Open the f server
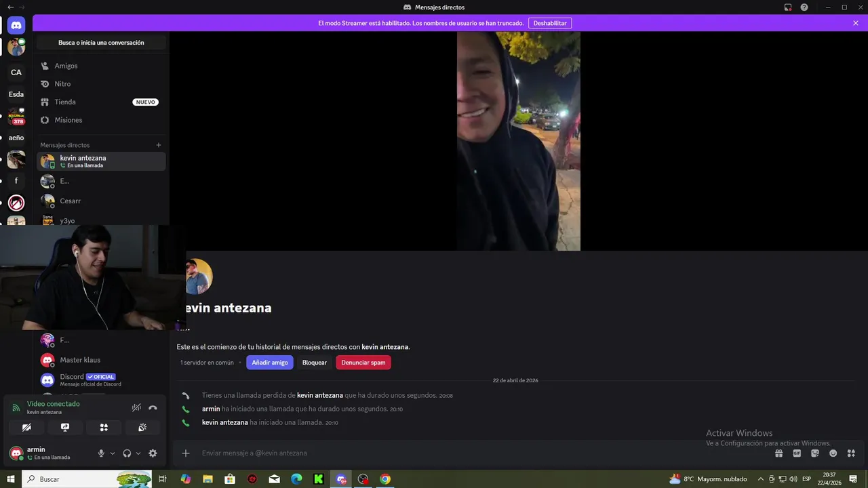The height and width of the screenshot is (488, 868). click(x=16, y=181)
